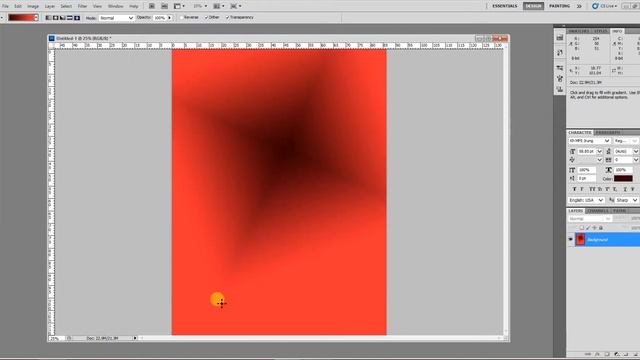Switch to the Swatches tab
The image size is (640, 360).
pos(579,31)
